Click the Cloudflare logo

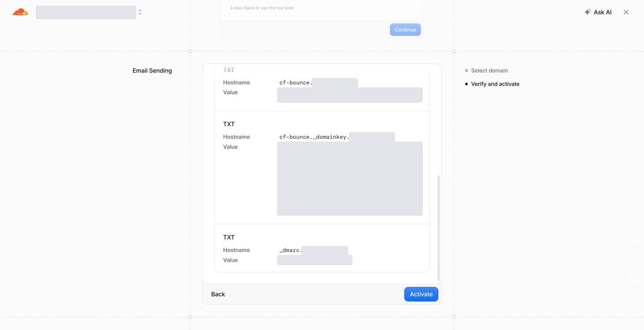[x=20, y=12]
